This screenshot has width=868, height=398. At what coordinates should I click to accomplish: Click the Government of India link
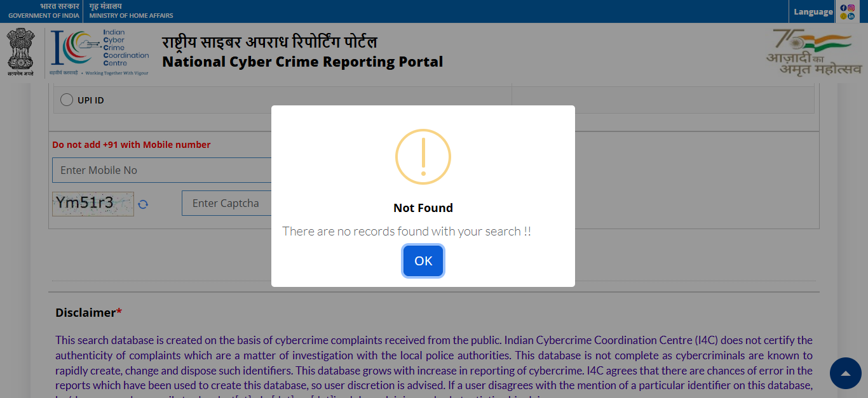pos(44,11)
